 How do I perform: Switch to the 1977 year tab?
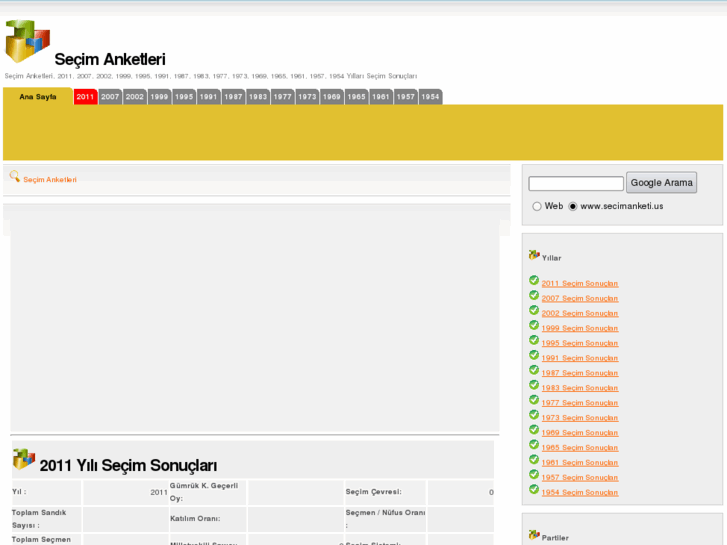282,96
